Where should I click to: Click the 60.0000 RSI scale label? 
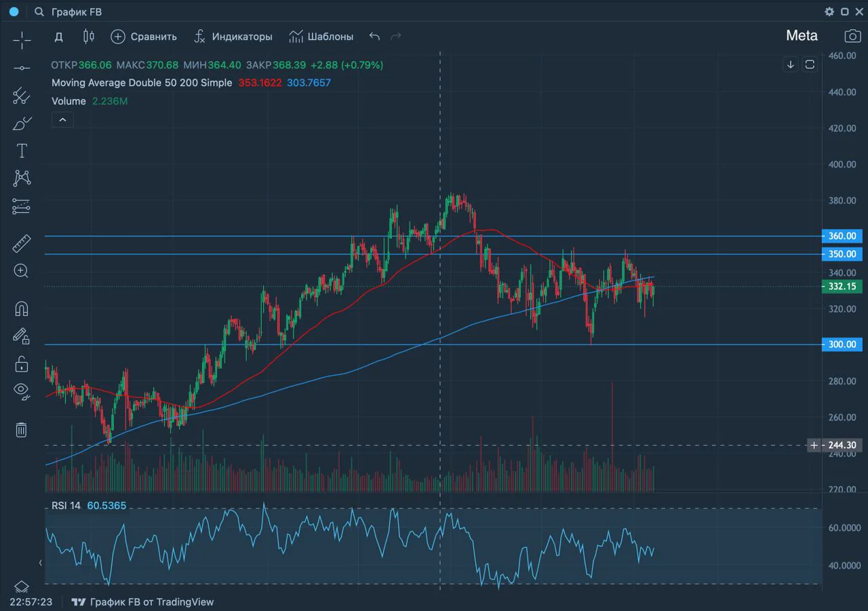[844, 528]
